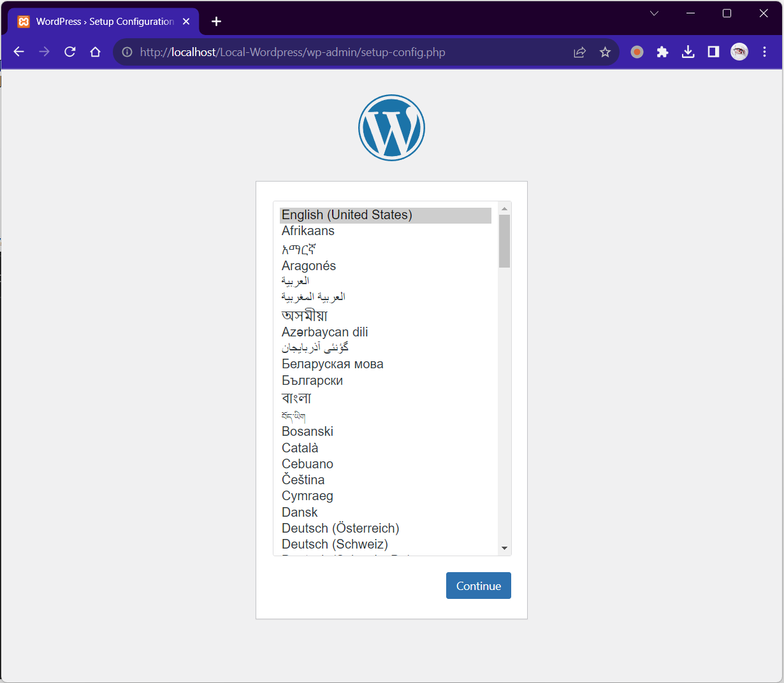Choose Dansk from the list
This screenshot has height=683, width=784.
pos(386,513)
